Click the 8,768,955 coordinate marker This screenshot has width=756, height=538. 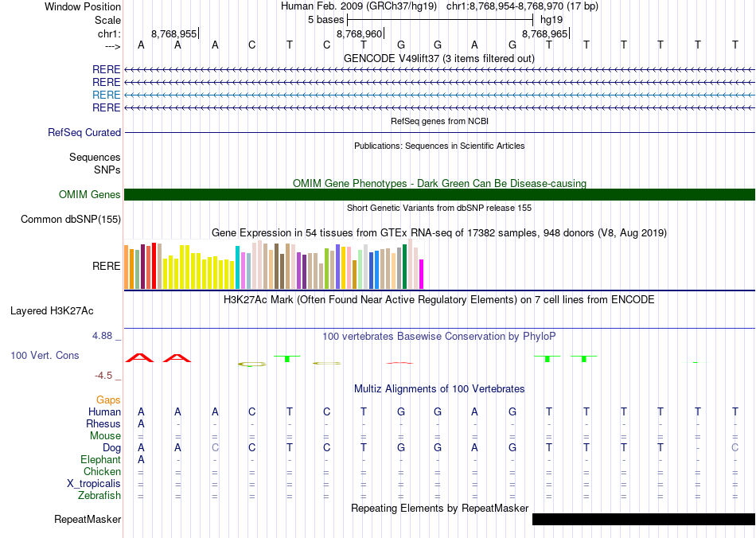click(174, 33)
